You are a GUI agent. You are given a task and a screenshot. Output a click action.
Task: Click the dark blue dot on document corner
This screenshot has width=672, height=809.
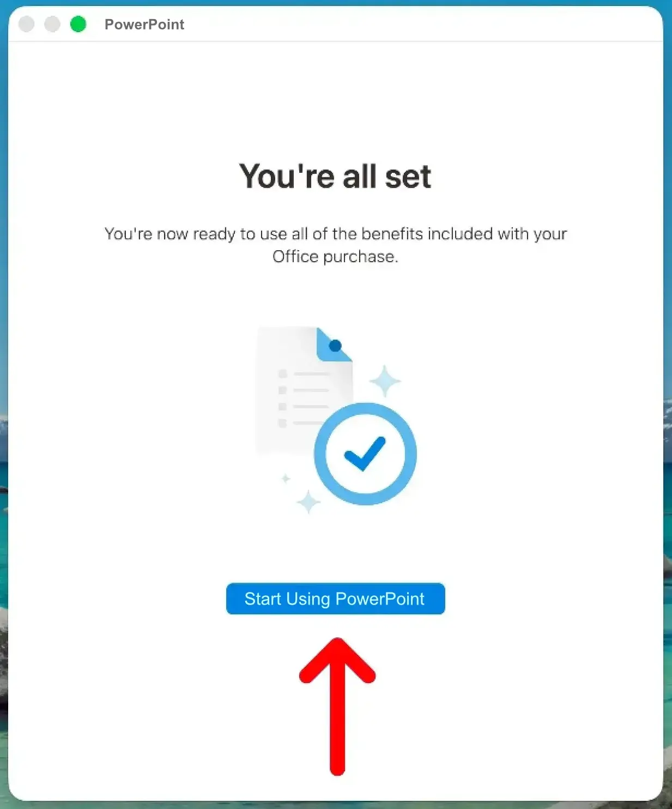pos(335,345)
